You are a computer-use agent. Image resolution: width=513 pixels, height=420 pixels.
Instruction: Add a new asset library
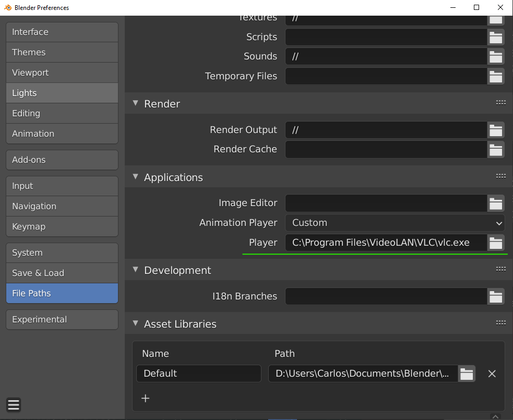(x=145, y=398)
